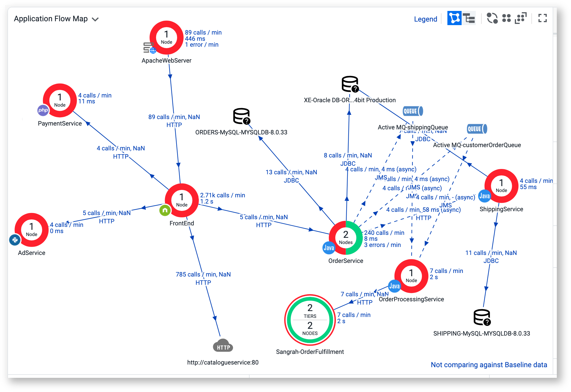
Task: Switch to flow map graph view
Action: point(454,18)
